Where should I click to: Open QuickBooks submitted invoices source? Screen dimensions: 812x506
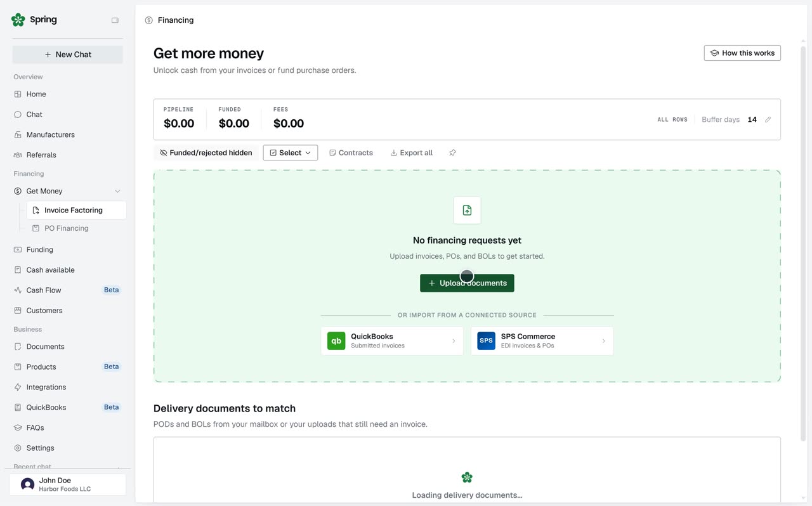point(392,341)
